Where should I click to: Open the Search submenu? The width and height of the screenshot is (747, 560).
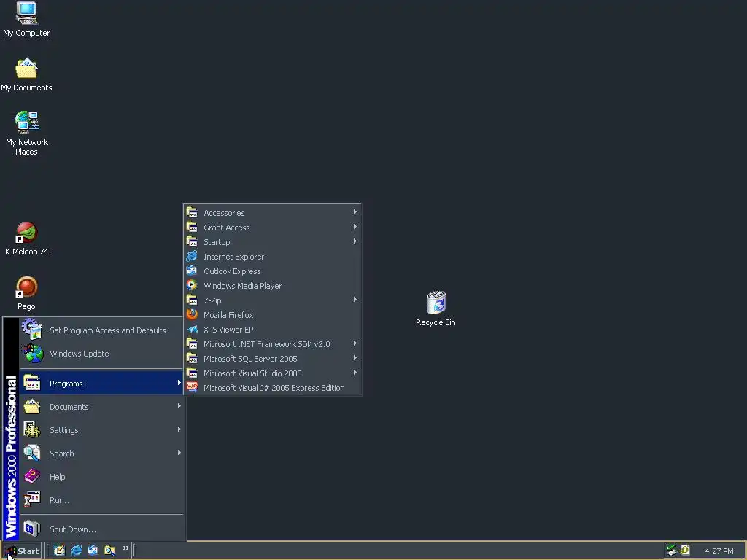click(101, 454)
